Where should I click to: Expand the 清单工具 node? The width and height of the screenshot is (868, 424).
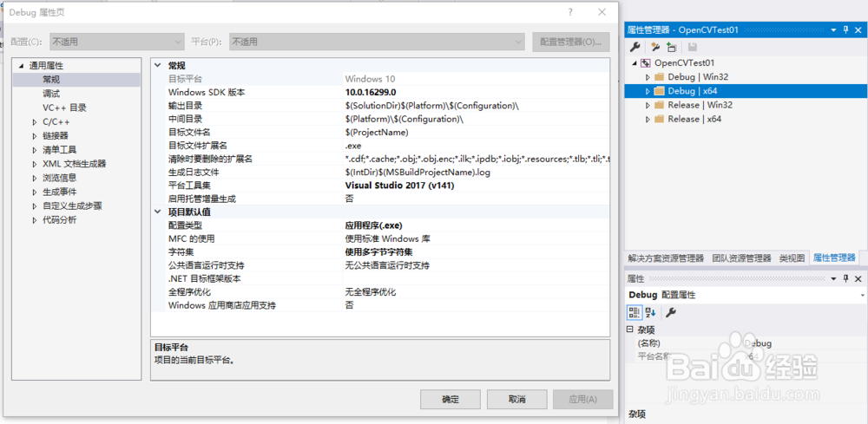(x=35, y=150)
